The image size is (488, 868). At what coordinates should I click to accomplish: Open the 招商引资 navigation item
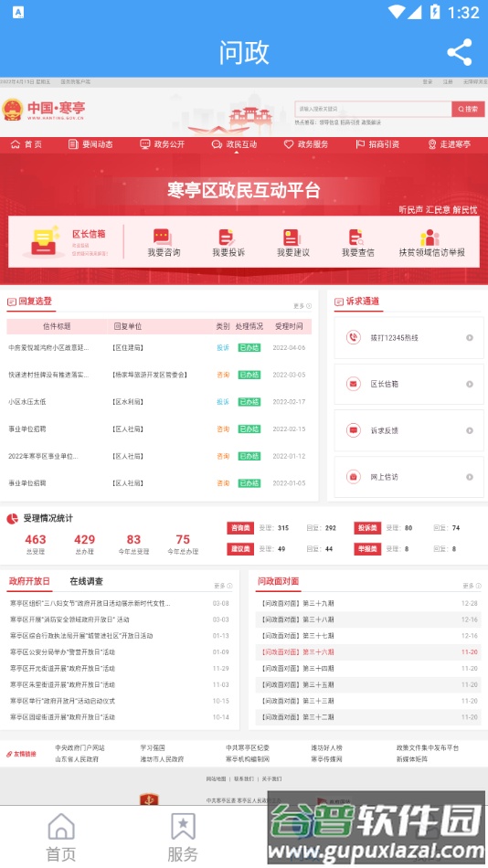pyautogui.click(x=377, y=144)
